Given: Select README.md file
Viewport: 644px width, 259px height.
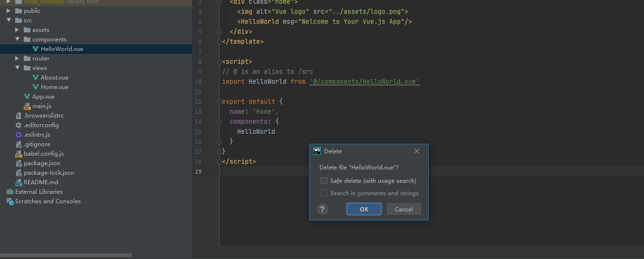Looking at the screenshot, I should pos(41,182).
